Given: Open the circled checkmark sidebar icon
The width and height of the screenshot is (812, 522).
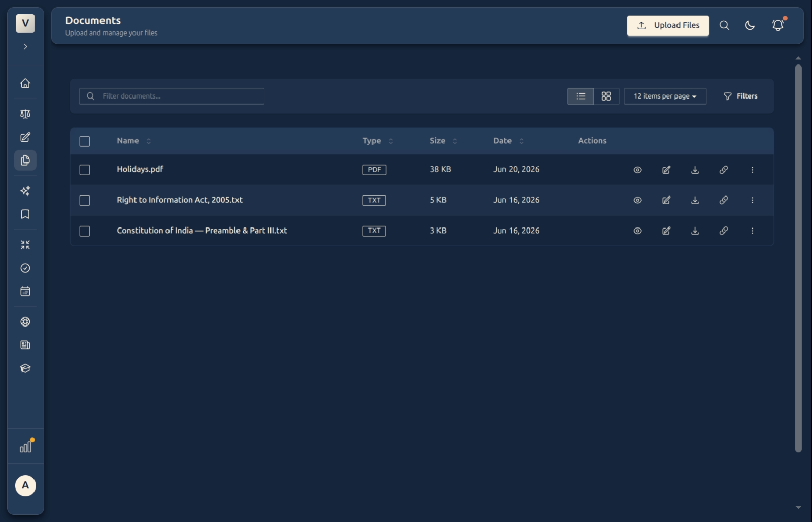Looking at the screenshot, I should [25, 268].
